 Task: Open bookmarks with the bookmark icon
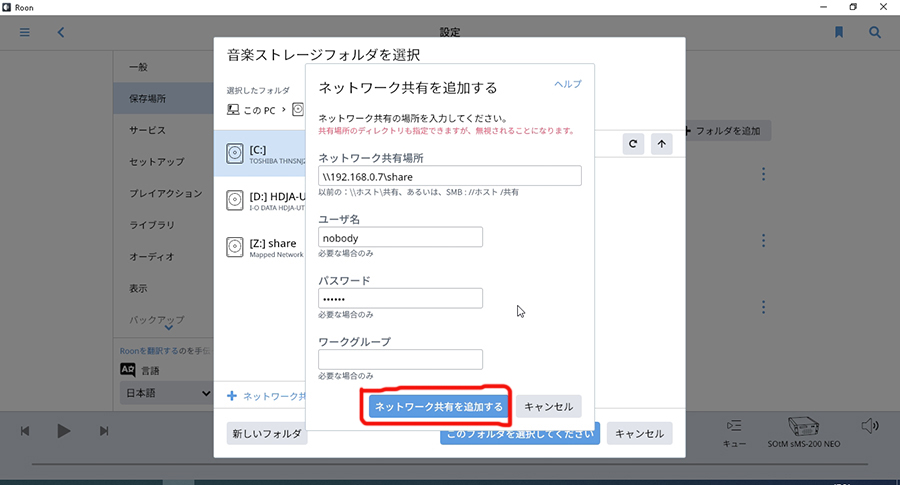[839, 32]
